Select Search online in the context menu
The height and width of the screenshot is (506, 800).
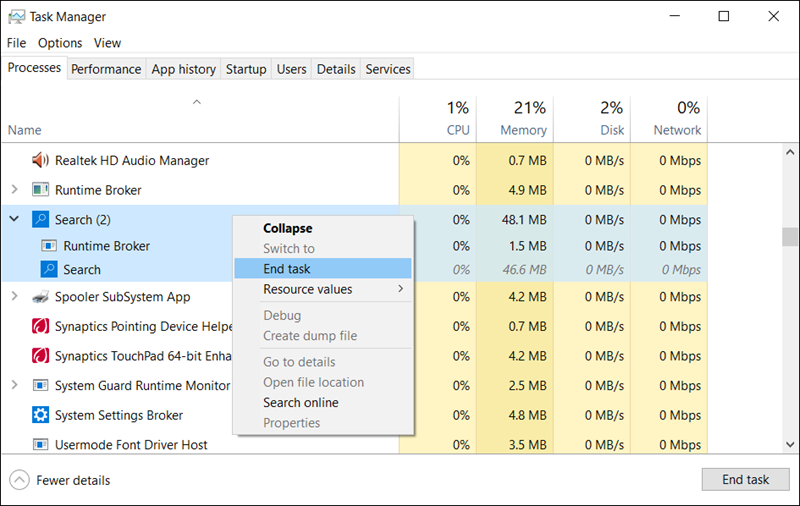(300, 402)
